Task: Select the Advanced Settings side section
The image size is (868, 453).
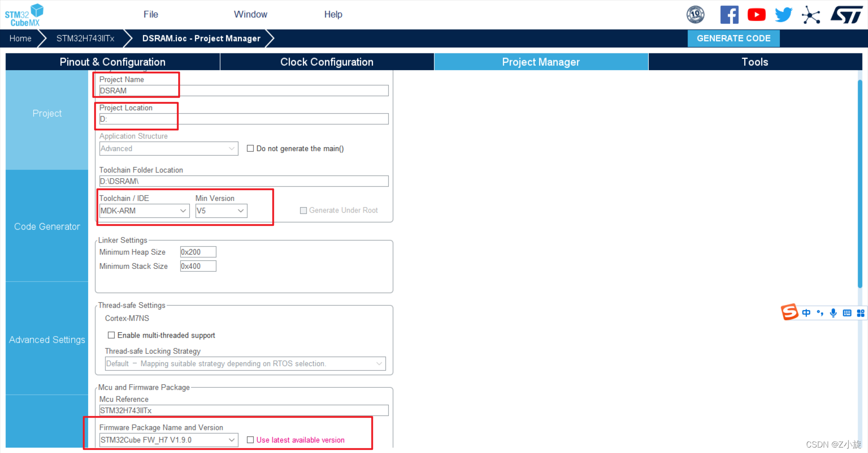Action: (x=47, y=339)
